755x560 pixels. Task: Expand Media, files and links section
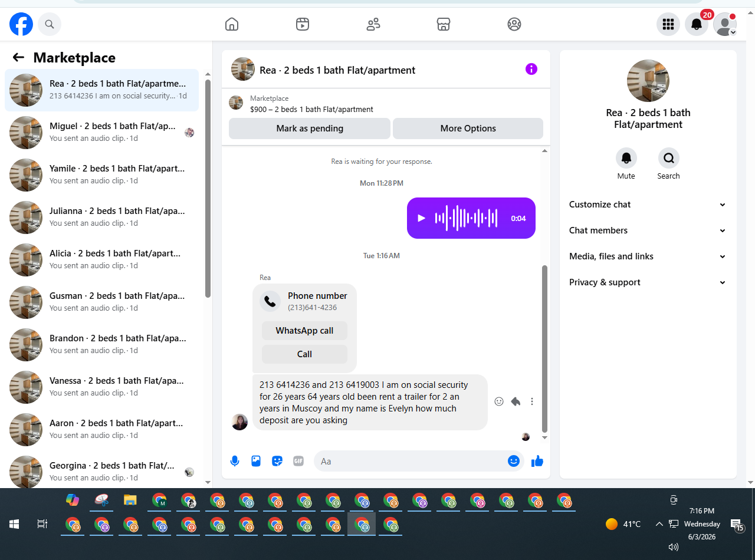coord(648,256)
